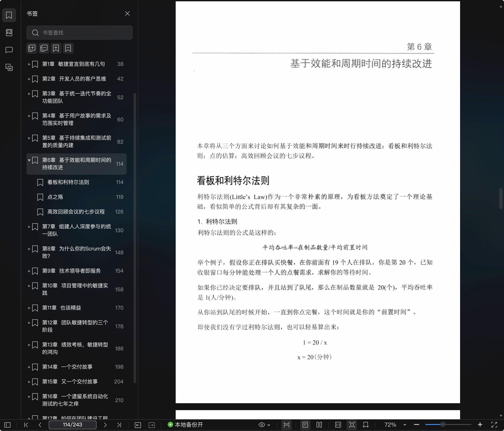Click the 114/243 page number field
Screen dimensions: 504x431
[72, 425]
